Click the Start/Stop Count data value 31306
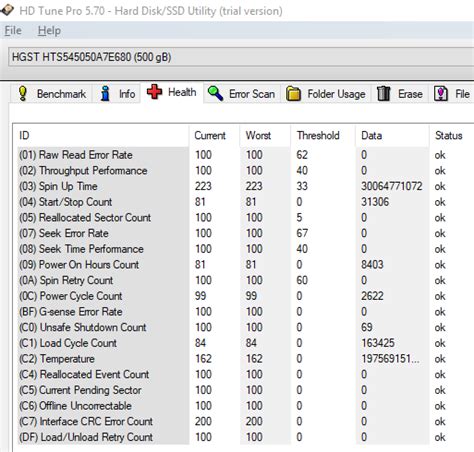Viewport: 474px width, 452px height. coord(375,202)
